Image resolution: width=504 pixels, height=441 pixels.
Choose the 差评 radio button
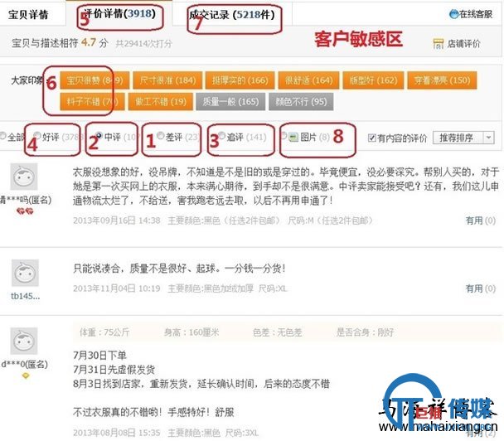pos(160,135)
